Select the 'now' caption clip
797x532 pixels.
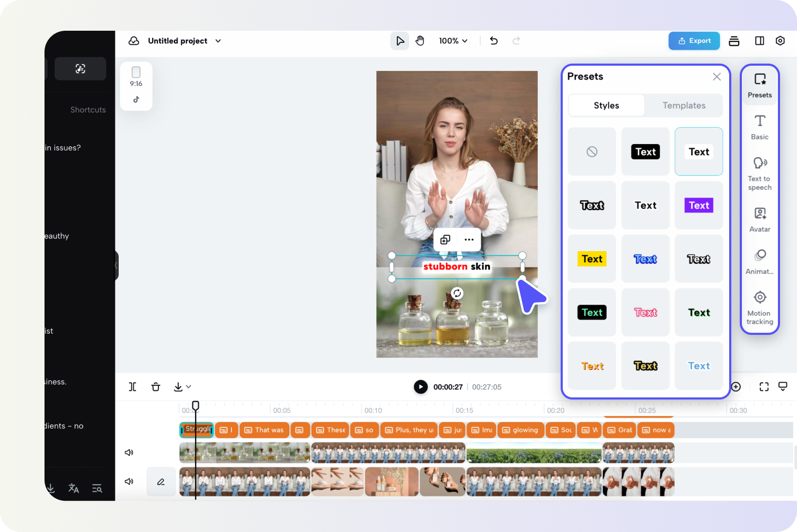coord(656,430)
